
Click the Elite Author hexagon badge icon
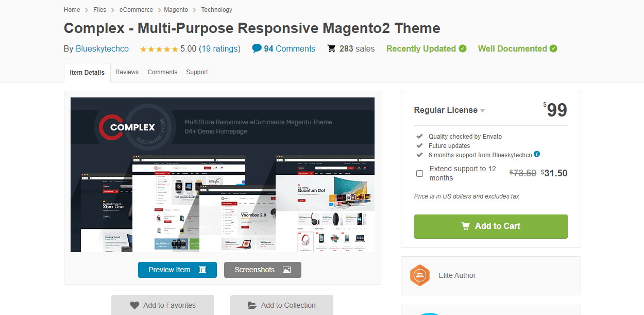pos(420,275)
